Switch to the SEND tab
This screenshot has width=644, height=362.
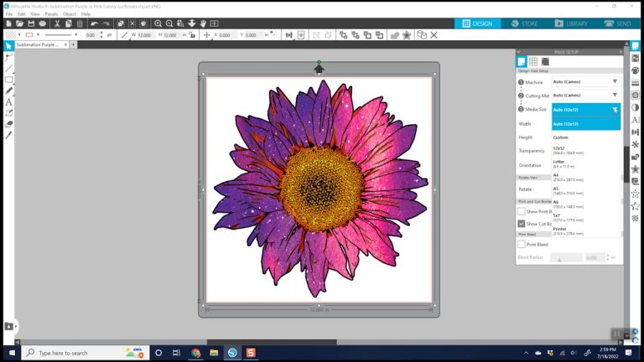[618, 23]
